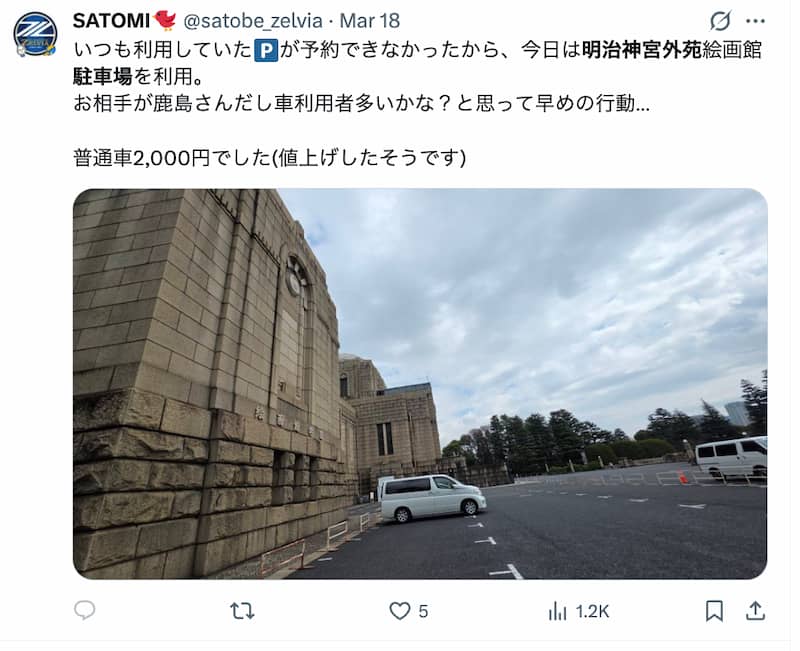Viewport: 800px width, 651px height.
Task: Open SATOMI's profile avatar
Action: (x=35, y=34)
